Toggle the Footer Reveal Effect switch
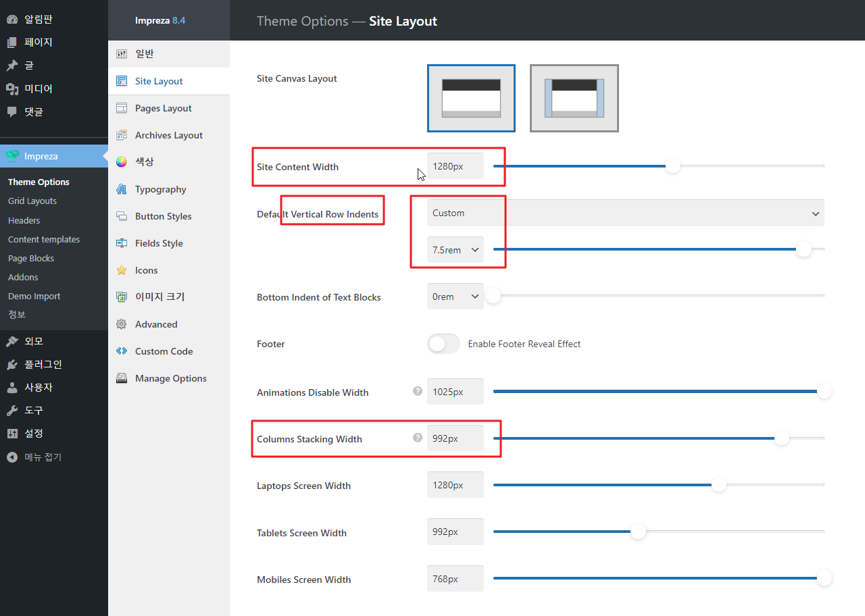The image size is (865, 616). pyautogui.click(x=443, y=344)
